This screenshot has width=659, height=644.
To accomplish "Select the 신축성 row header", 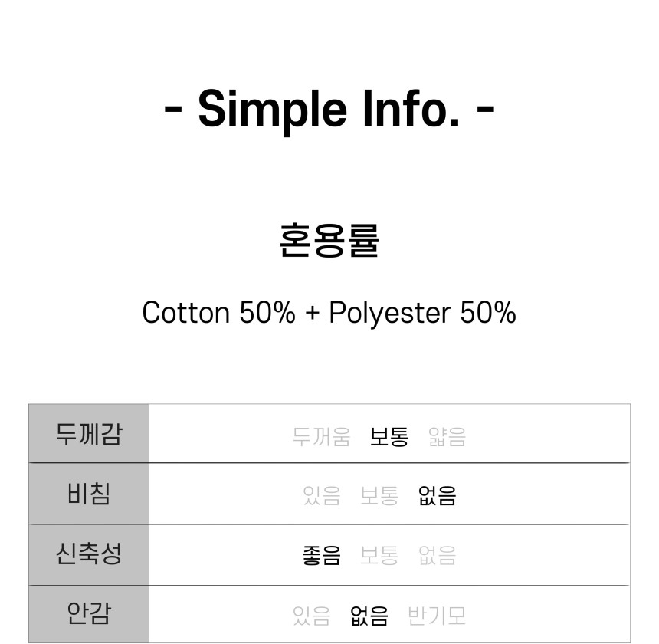I will click(x=89, y=554).
